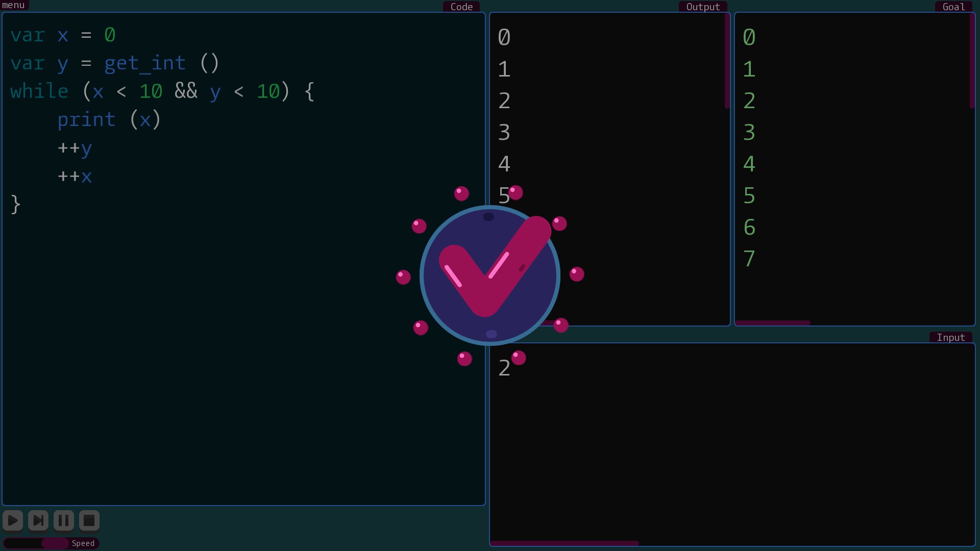Click the get_int function call in code
This screenshot has width=980, height=551.
(x=145, y=63)
